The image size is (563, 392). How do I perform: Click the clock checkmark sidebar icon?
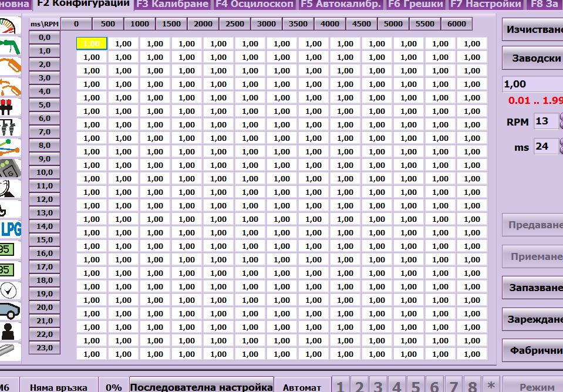(x=10, y=289)
